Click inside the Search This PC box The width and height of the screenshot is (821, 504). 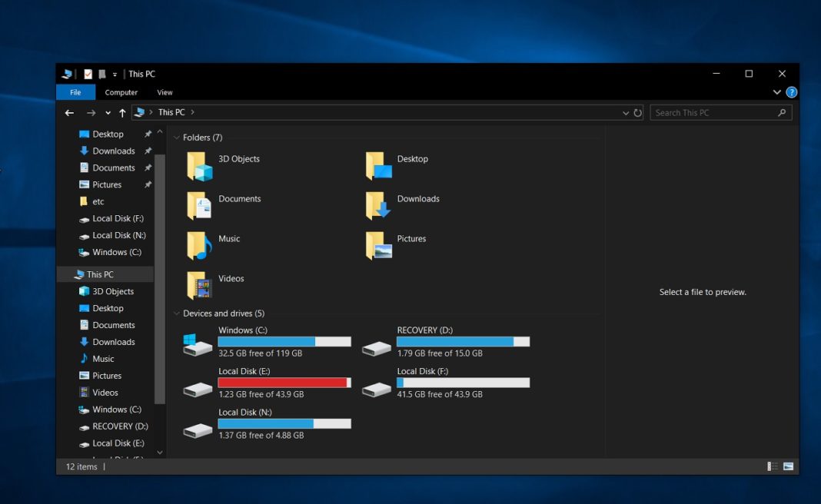(715, 112)
